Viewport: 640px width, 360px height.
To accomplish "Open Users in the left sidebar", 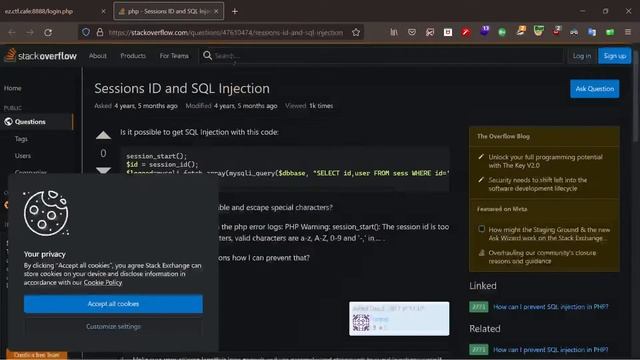I will pyautogui.click(x=23, y=156).
